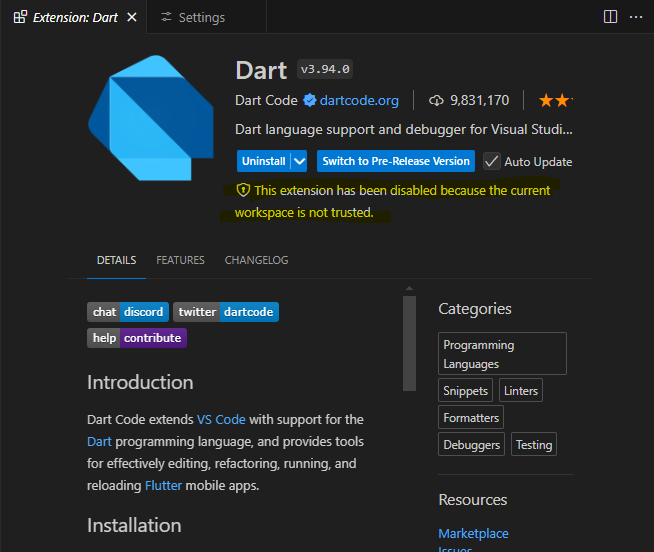The width and height of the screenshot is (654, 552).
Task: Click the Dart language support description text
Action: click(x=404, y=129)
